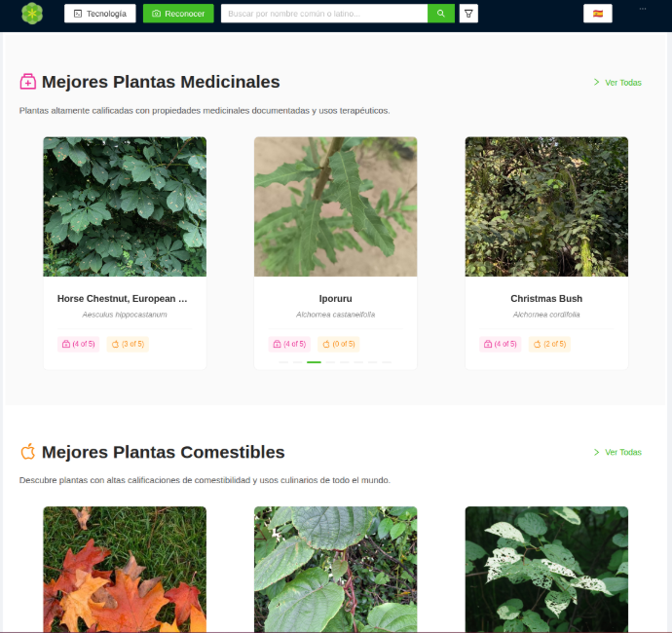Click Christmas Bush edibility rating (2 of 5)
The image size is (672, 633).
point(549,344)
